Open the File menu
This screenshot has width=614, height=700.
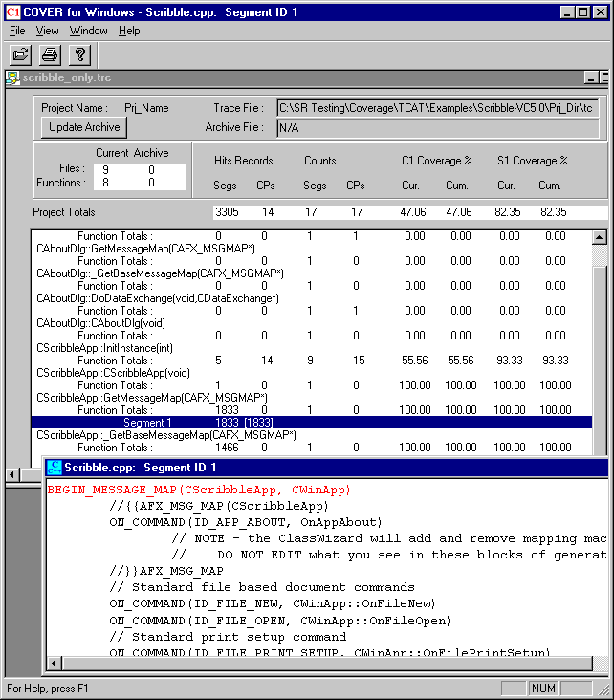(x=17, y=31)
